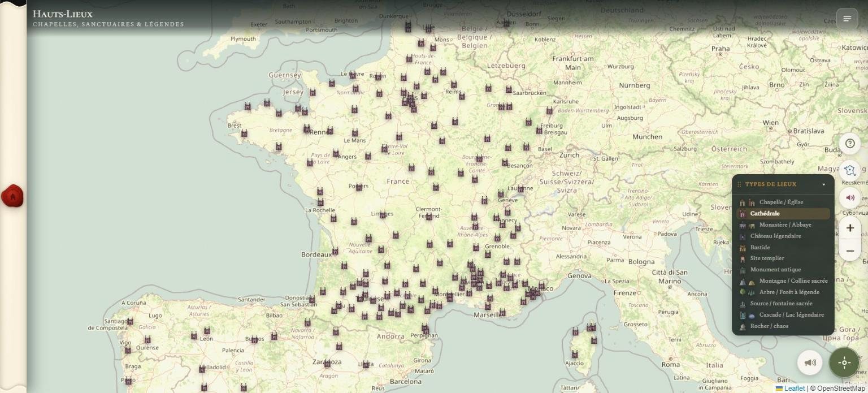Select the cathedral marker at Rouen
Viewport: 868px width, 393px height.
[x=378, y=77]
